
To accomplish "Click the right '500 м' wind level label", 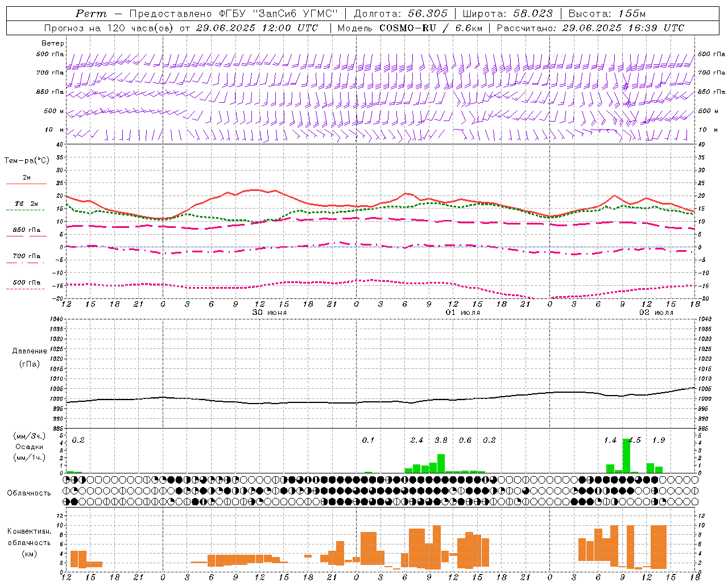I will pyautogui.click(x=708, y=111).
